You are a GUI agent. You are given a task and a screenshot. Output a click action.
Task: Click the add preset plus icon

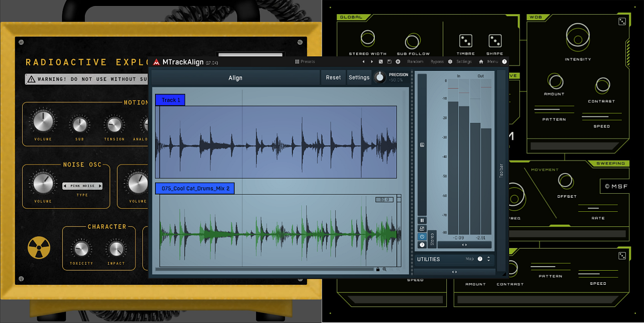398,62
